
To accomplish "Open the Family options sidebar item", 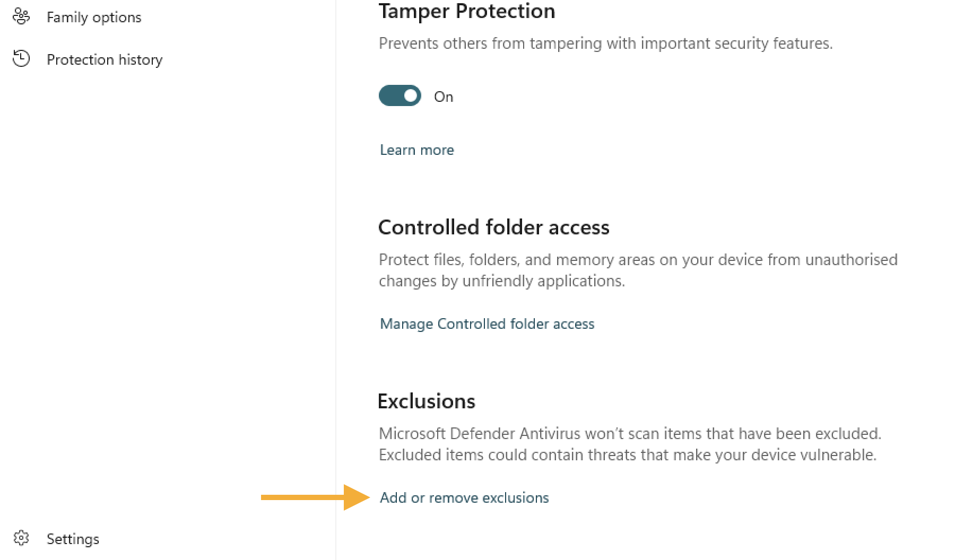I will click(x=94, y=17).
